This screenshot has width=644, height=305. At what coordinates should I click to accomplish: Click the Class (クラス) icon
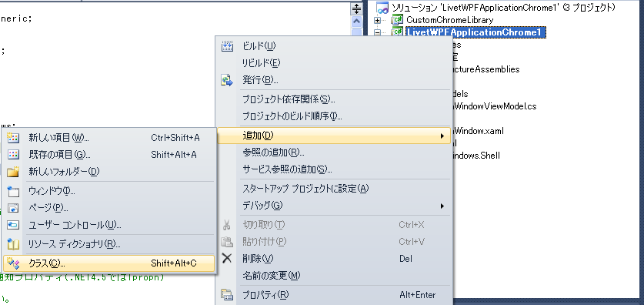(x=14, y=263)
